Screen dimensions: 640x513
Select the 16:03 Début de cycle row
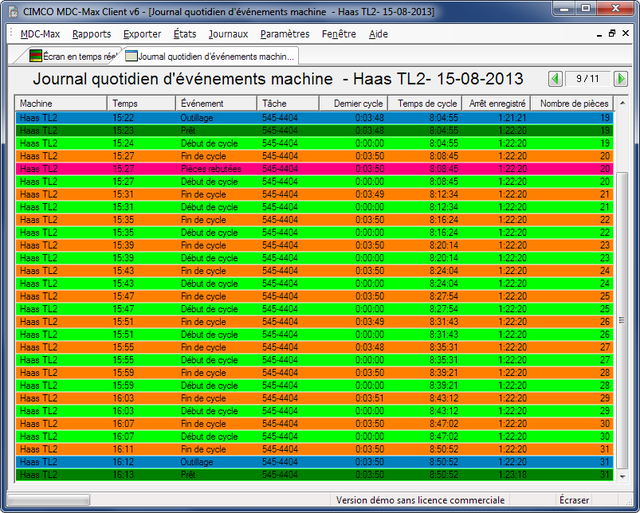tap(314, 411)
